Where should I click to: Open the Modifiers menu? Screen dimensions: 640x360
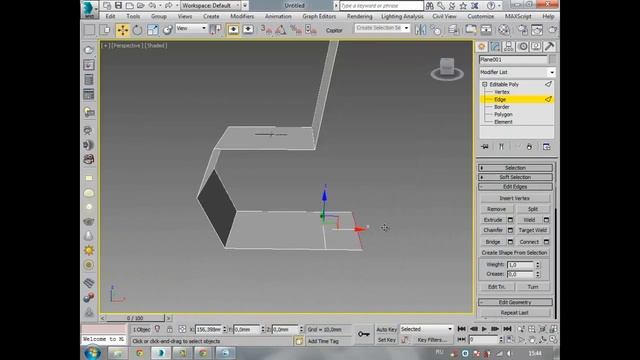point(242,16)
